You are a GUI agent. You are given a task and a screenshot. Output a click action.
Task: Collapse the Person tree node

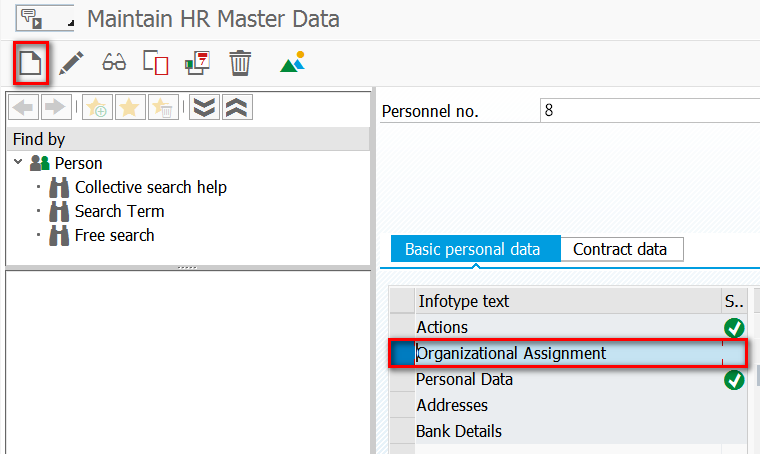click(18, 162)
